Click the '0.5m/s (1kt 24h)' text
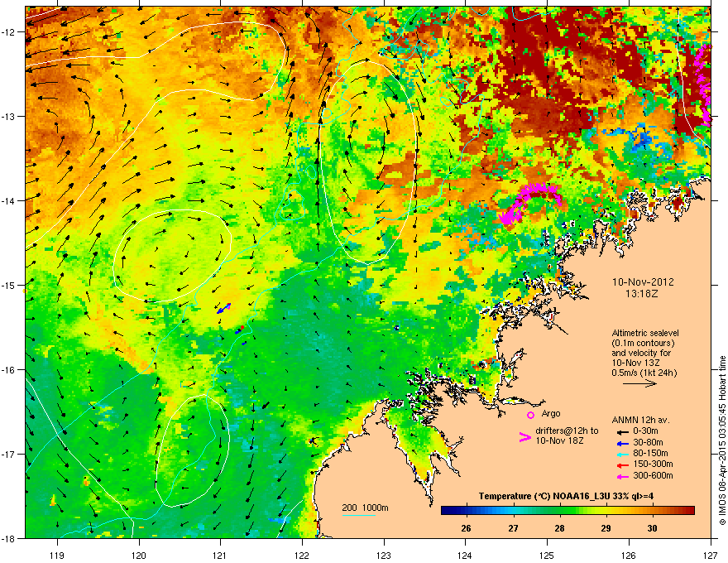 tap(644, 373)
